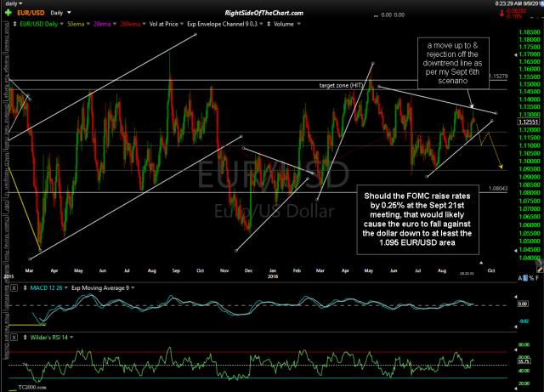Click the EUR/USD symbol name
The height and width of the screenshot is (392, 544).
pyautogui.click(x=31, y=13)
